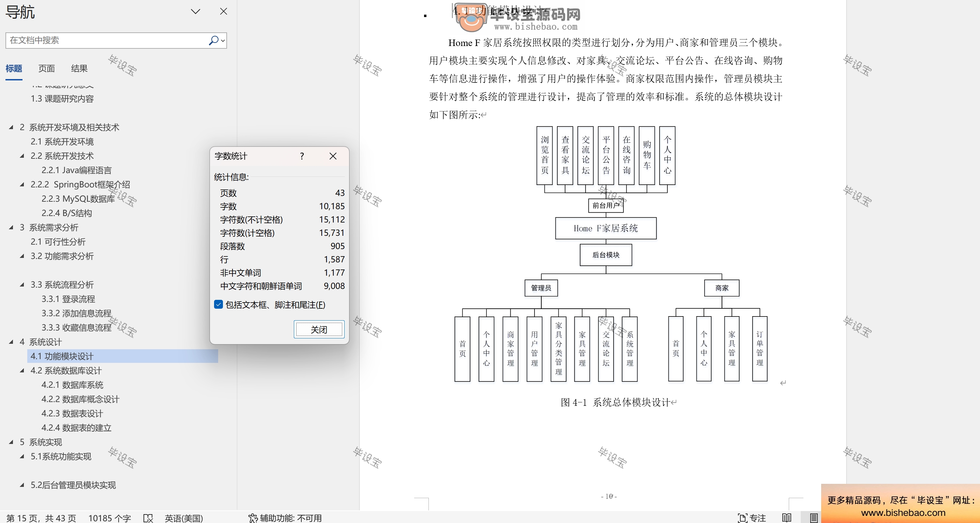Go to heading 3.3.3 收藏信息流程

pos(76,327)
